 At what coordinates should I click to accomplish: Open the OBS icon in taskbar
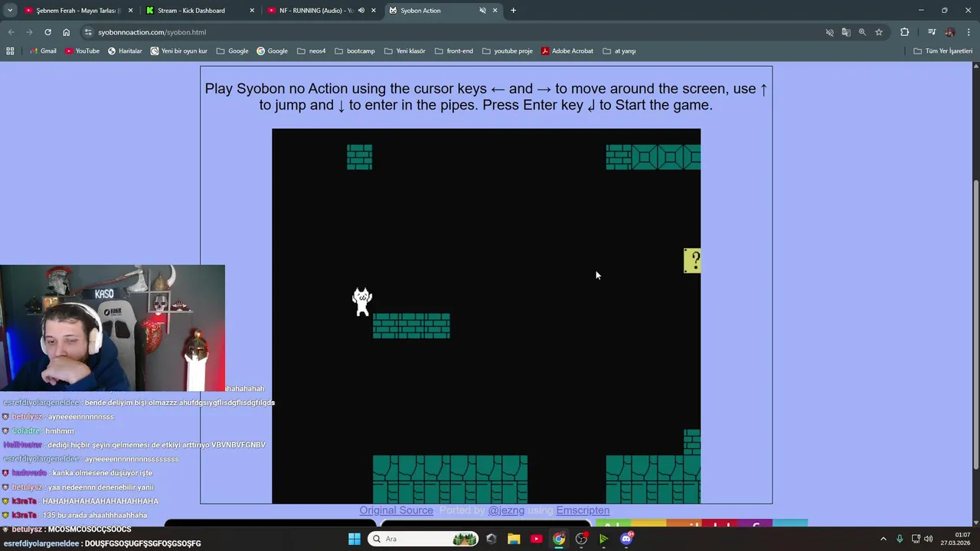tap(582, 539)
